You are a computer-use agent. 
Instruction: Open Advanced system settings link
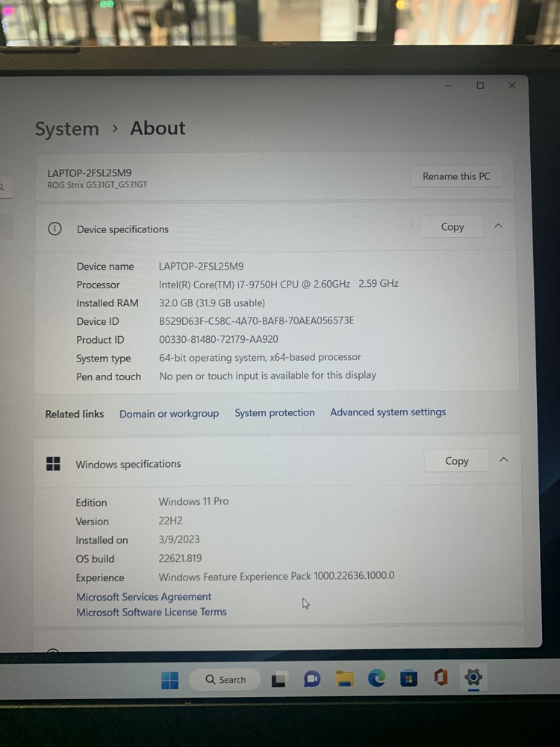click(x=388, y=412)
